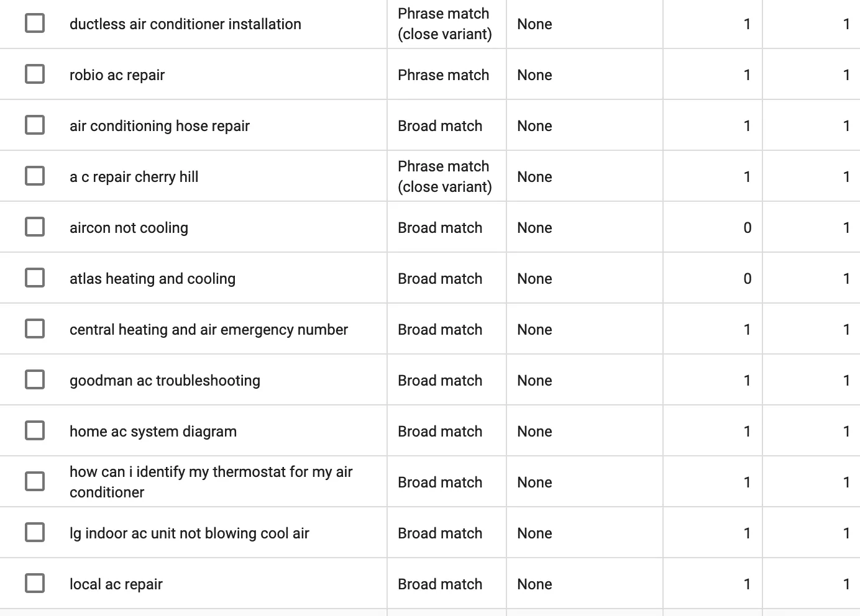Check the box for ductless air conditioner installation
860x616 pixels.
tap(35, 24)
